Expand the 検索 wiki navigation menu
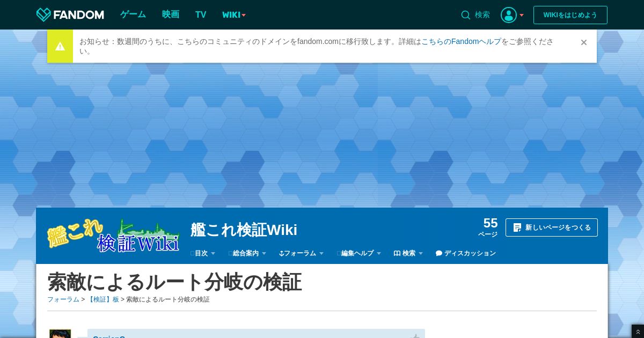Viewport: 644px width, 338px height. tap(408, 253)
